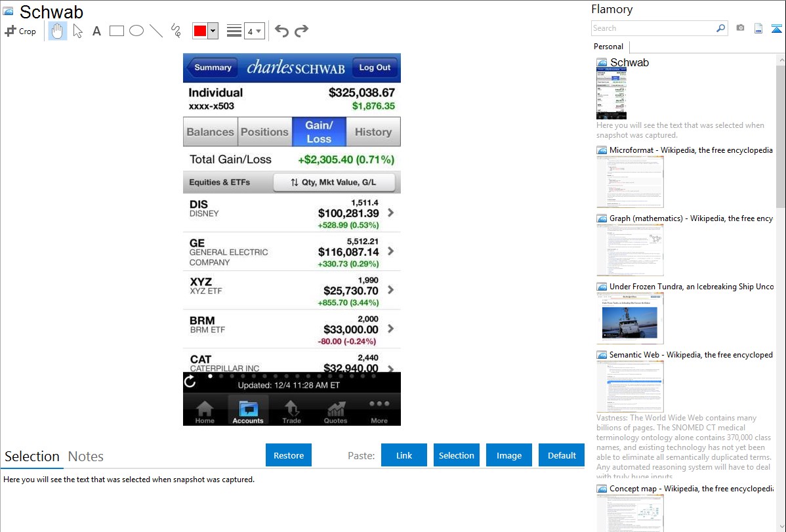
Task: Click the Paste Default button
Action: pos(562,455)
